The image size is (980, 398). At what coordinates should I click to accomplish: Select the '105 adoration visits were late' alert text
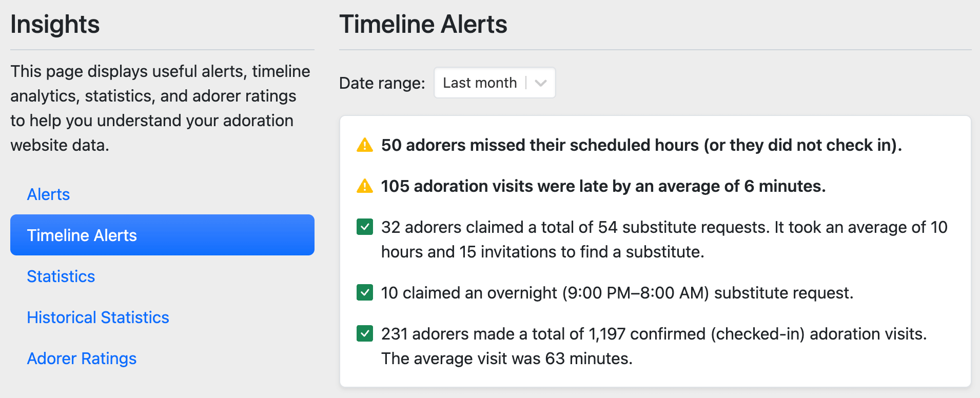click(x=603, y=186)
